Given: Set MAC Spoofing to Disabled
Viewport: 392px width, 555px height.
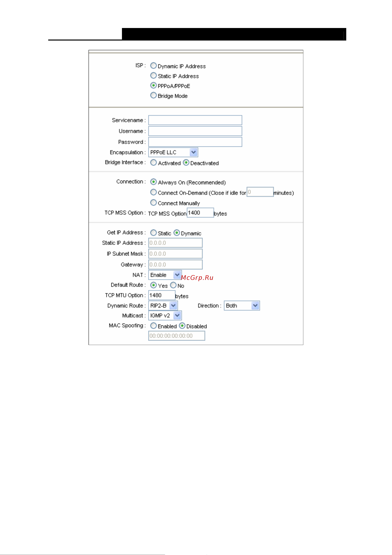Looking at the screenshot, I should (x=182, y=326).
